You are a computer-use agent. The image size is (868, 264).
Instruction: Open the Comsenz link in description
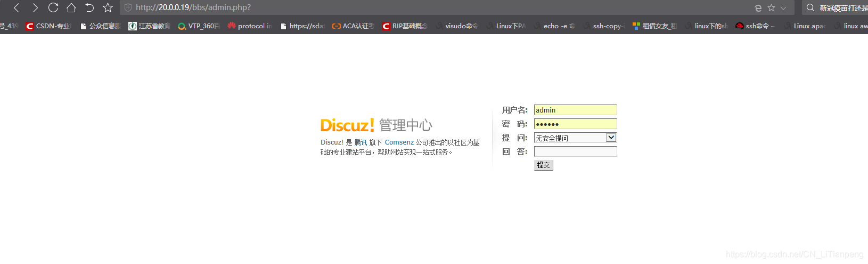click(399, 142)
